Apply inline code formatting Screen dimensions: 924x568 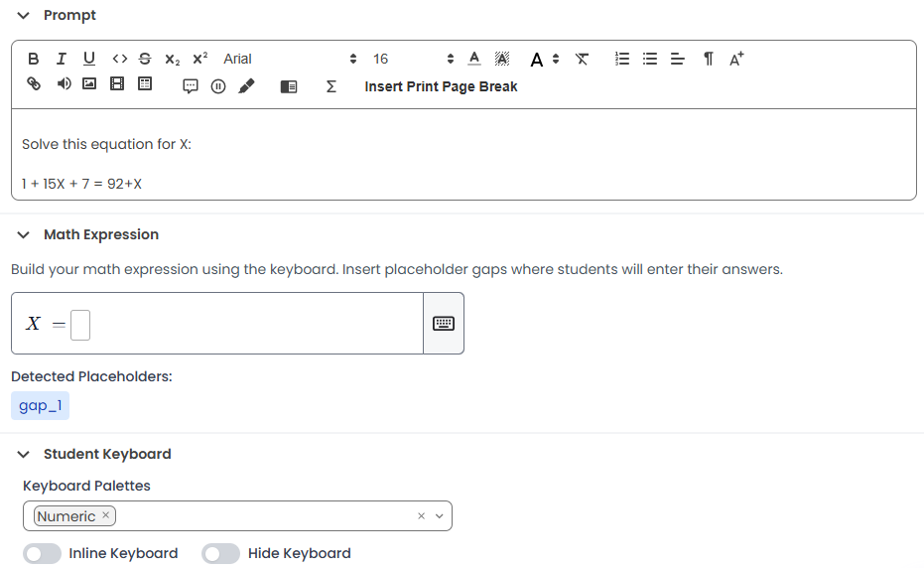[120, 59]
